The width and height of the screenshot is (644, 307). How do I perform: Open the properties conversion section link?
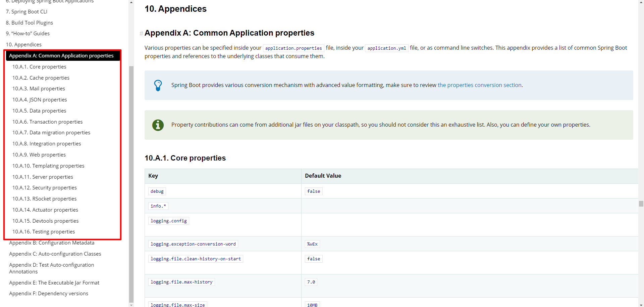click(479, 85)
